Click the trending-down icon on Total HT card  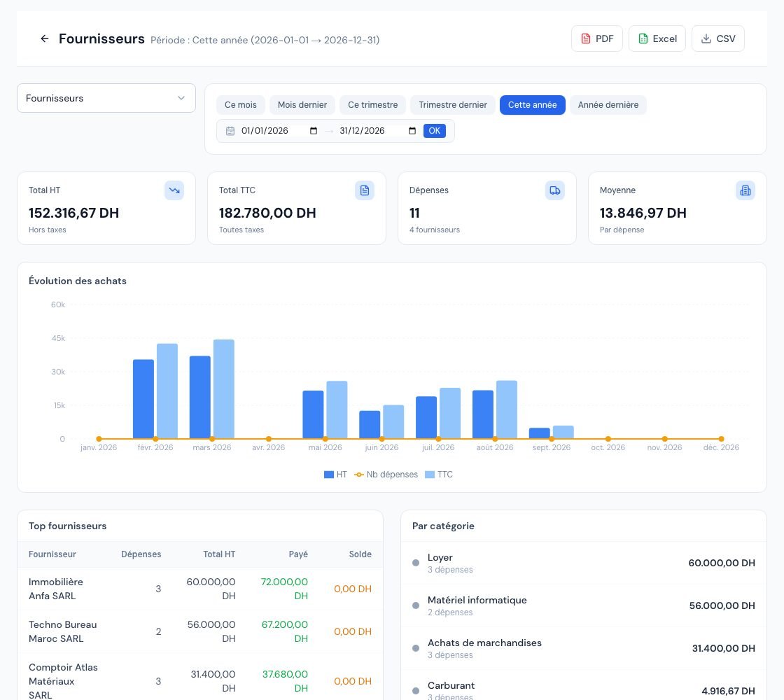174,190
